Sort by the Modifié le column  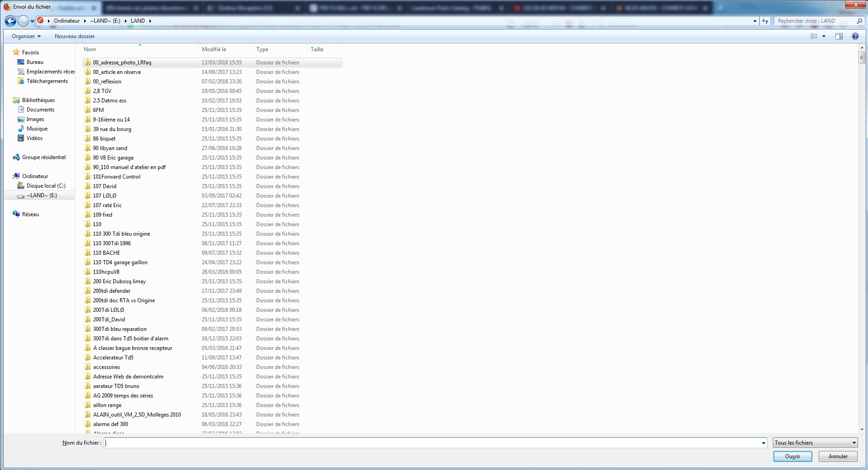point(214,49)
